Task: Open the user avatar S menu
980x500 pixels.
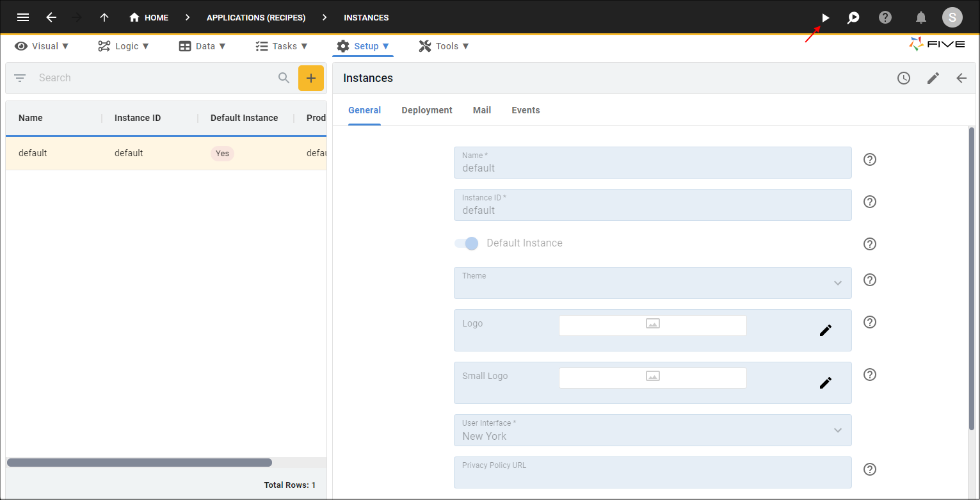Action: 952,17
